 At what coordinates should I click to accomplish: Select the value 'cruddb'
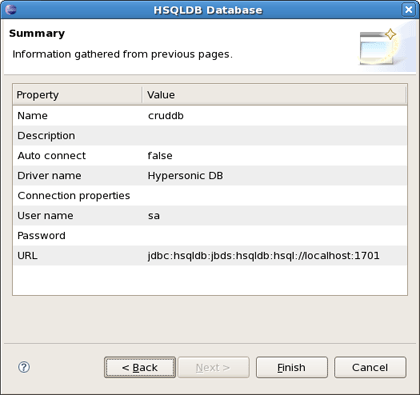[166, 116]
